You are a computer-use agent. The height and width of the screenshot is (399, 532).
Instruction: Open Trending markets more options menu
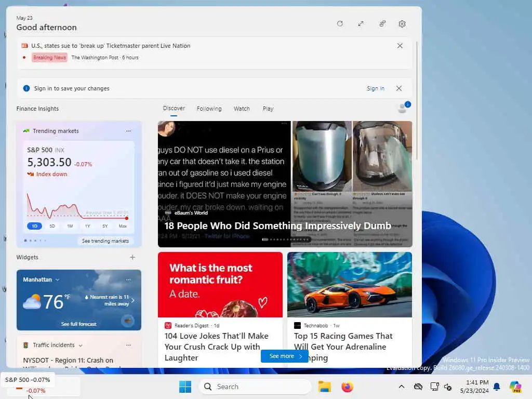(x=128, y=131)
